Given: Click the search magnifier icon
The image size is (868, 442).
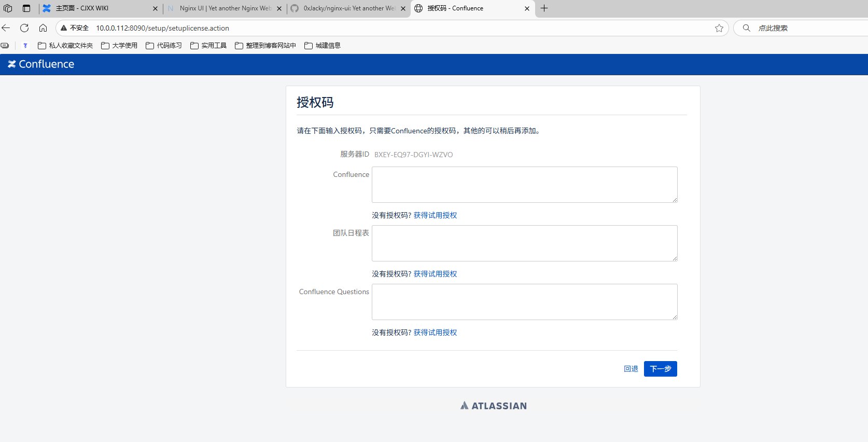Looking at the screenshot, I should pyautogui.click(x=746, y=28).
